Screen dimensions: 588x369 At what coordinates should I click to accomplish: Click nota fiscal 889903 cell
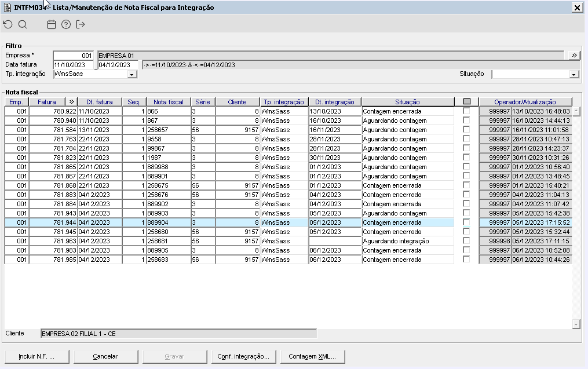tap(169, 213)
